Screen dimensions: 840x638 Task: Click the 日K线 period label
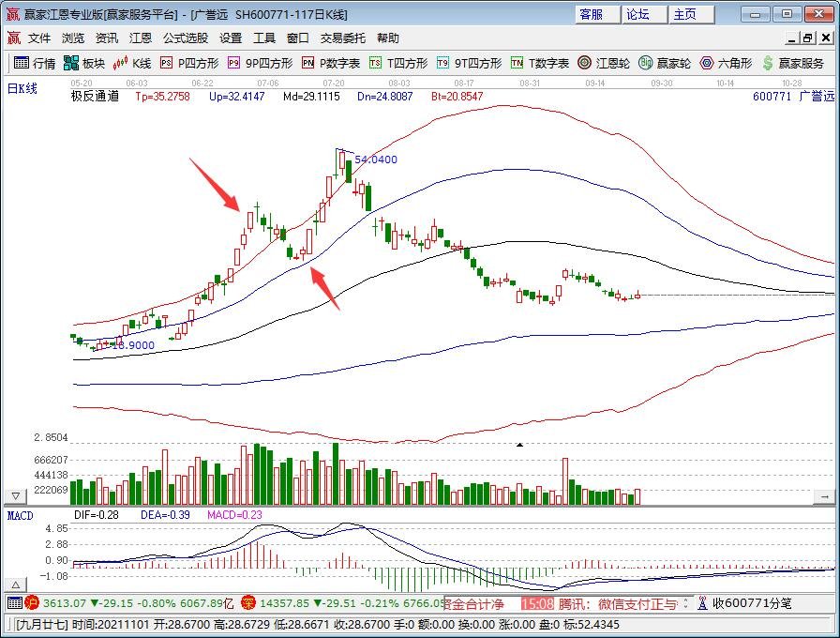[22, 88]
